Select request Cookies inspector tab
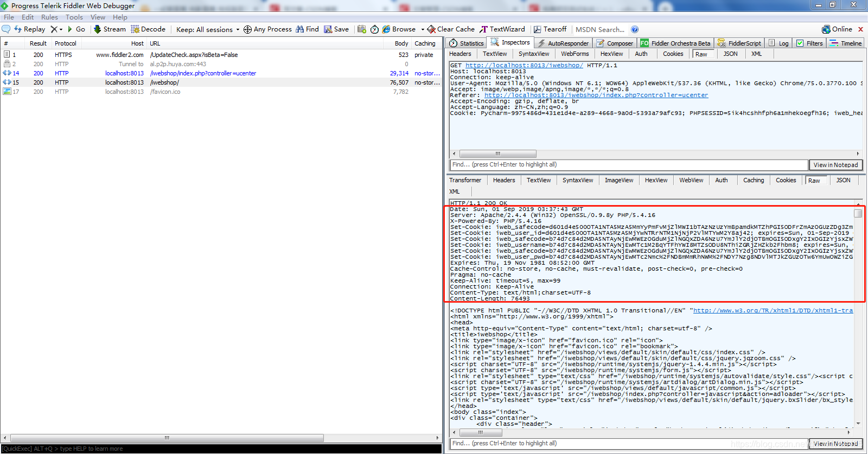The image size is (868, 454). click(673, 54)
